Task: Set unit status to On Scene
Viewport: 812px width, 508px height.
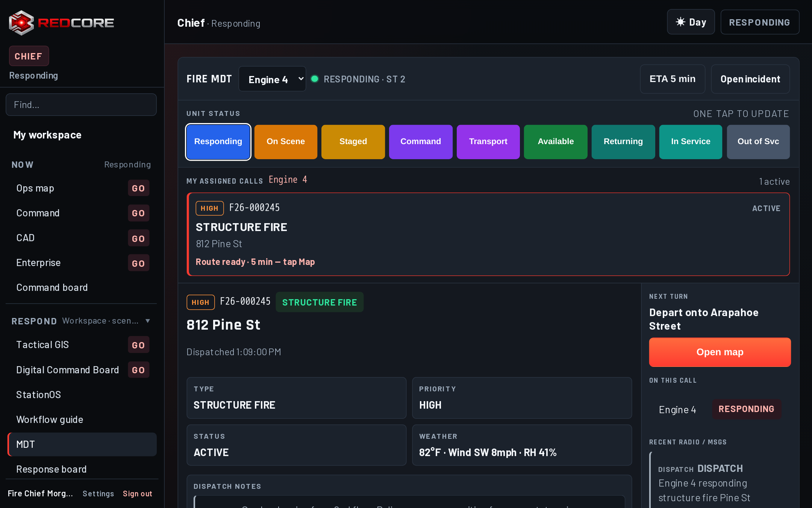Action: pyautogui.click(x=286, y=141)
